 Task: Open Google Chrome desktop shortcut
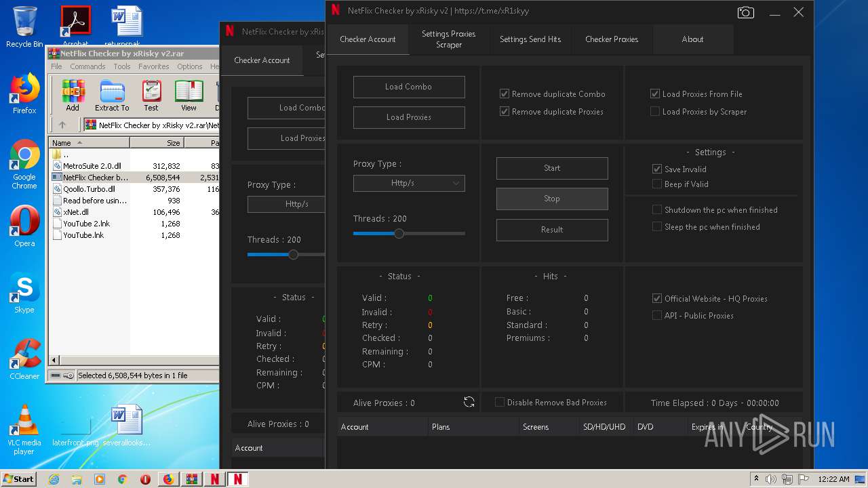24,165
